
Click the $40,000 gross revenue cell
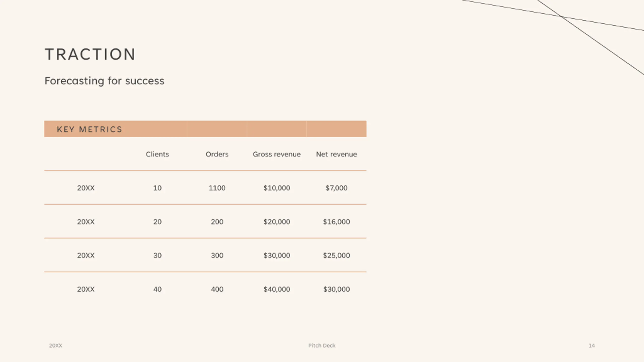(x=277, y=289)
